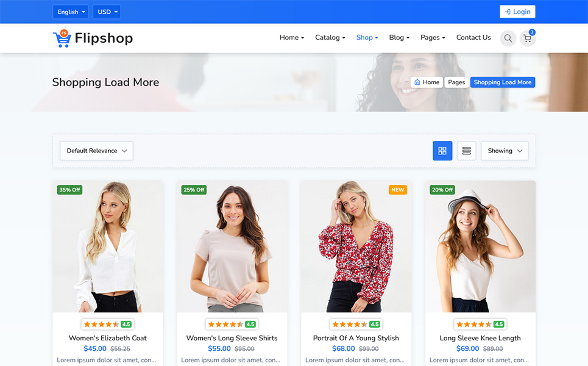This screenshot has width=588, height=366.
Task: Click the NEW product badge
Action: (x=398, y=190)
